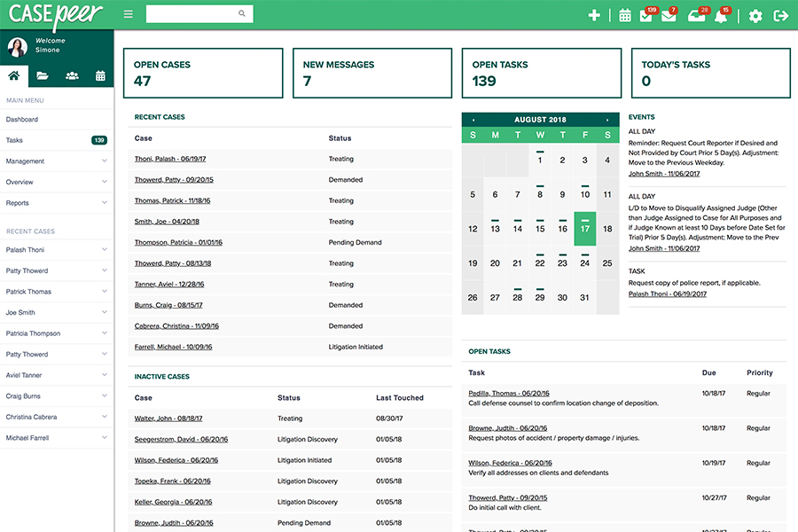Click the plus icon to create a new item
Image resolution: width=798 pixels, height=532 pixels.
595,15
